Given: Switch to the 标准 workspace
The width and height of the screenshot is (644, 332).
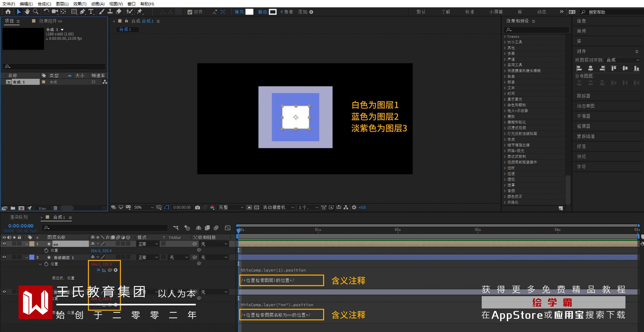Looking at the screenshot, I should click(x=469, y=12).
